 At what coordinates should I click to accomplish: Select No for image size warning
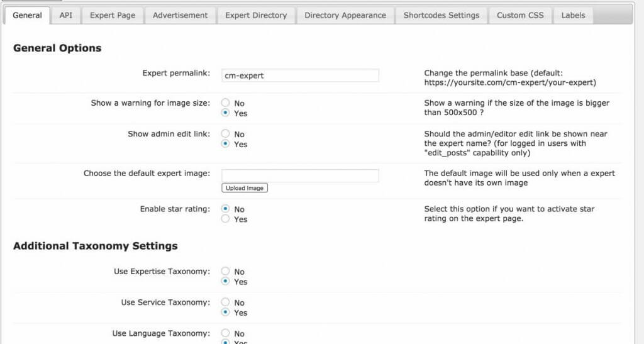[225, 103]
